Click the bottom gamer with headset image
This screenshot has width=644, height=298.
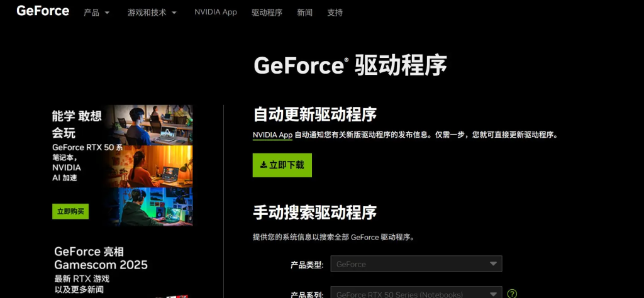click(x=153, y=206)
